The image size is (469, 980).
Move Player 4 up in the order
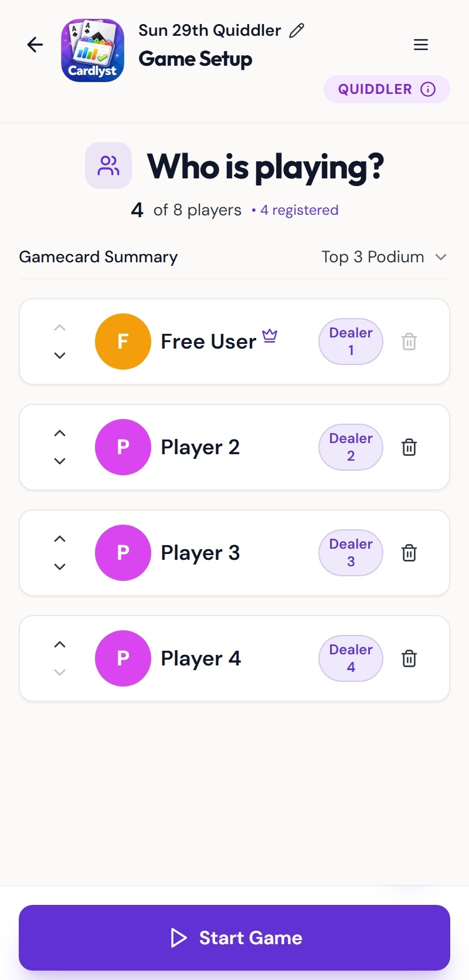pyautogui.click(x=60, y=645)
